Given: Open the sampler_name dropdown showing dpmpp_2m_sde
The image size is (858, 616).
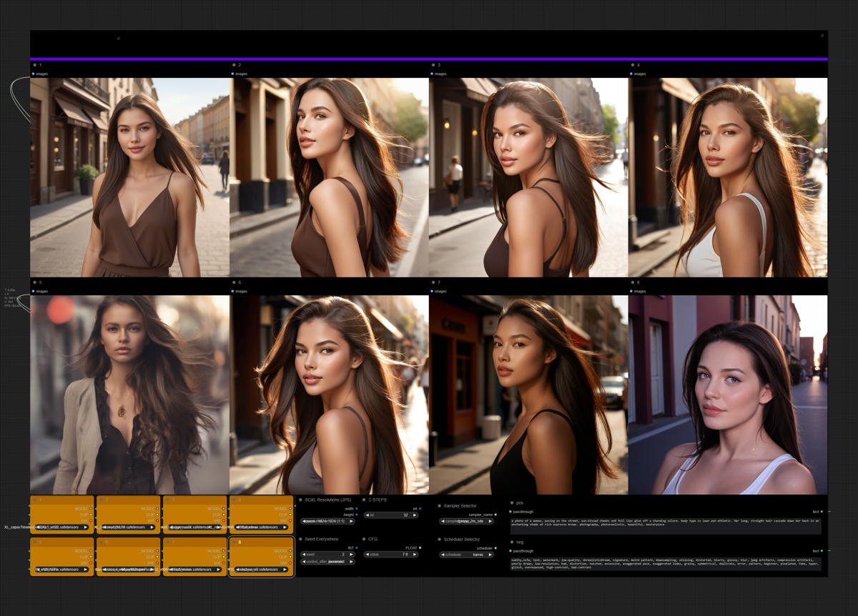Looking at the screenshot, I should [x=467, y=522].
